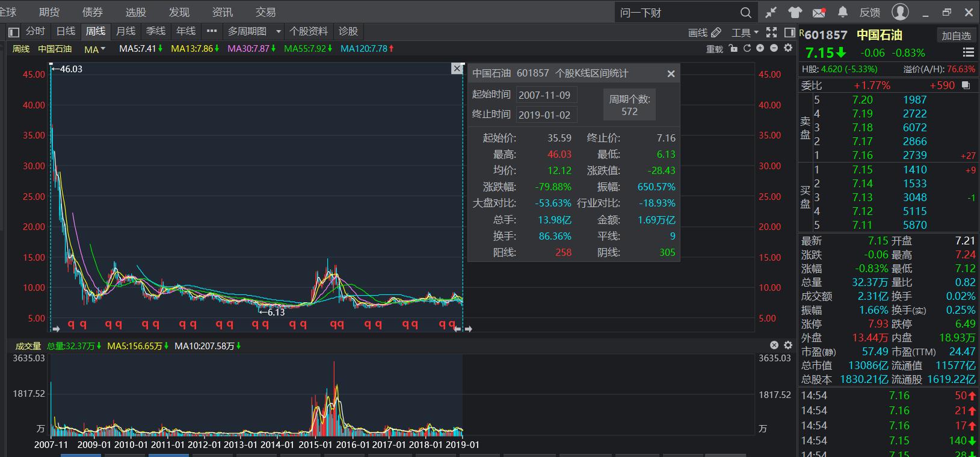Viewport: 980px width, 457px height.
Task: Toggle the chart lock icon
Action: pos(733,48)
